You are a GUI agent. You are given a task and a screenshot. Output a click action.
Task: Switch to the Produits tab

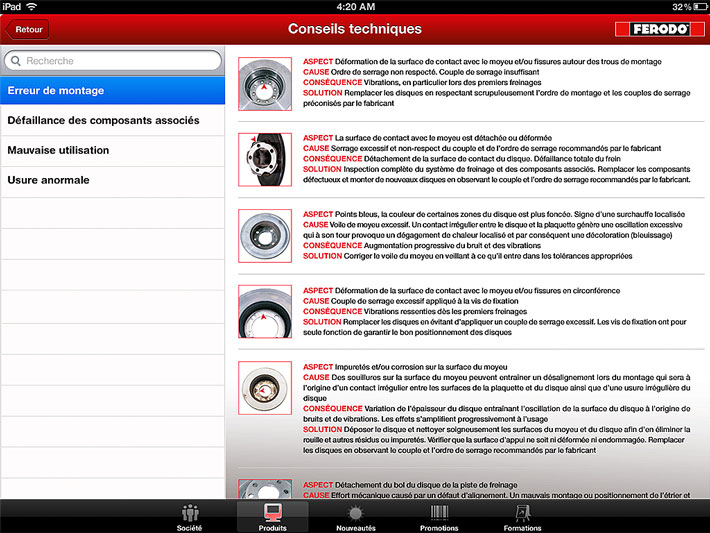tap(273, 517)
